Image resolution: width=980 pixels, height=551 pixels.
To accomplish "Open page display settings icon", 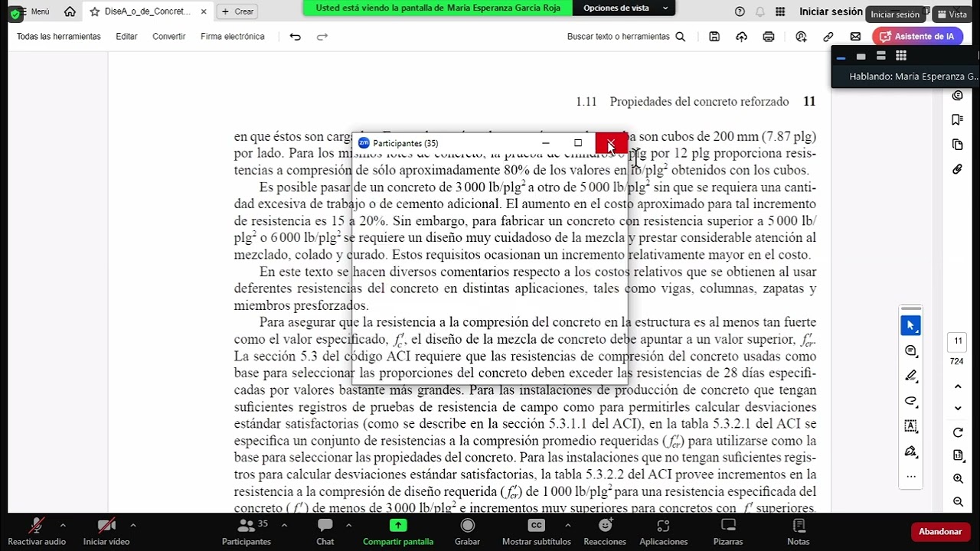I will coord(958,455).
